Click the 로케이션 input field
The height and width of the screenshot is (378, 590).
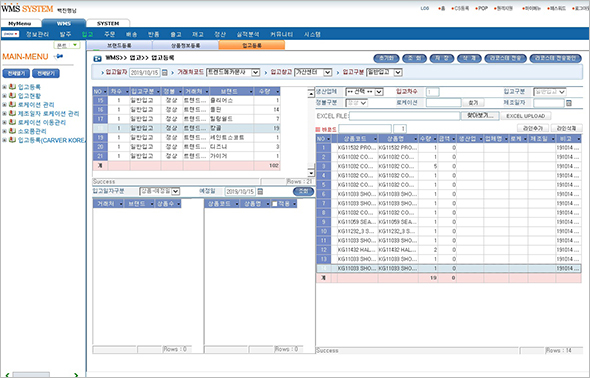pyautogui.click(x=443, y=102)
